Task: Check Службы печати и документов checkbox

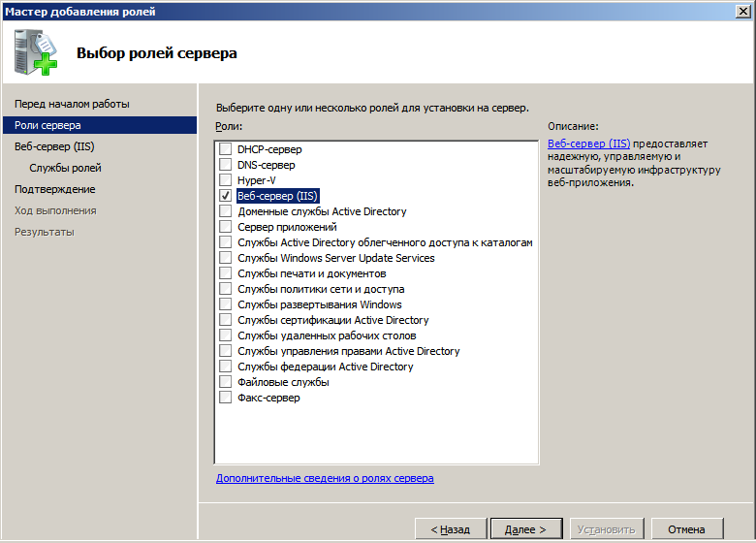Action: point(225,272)
